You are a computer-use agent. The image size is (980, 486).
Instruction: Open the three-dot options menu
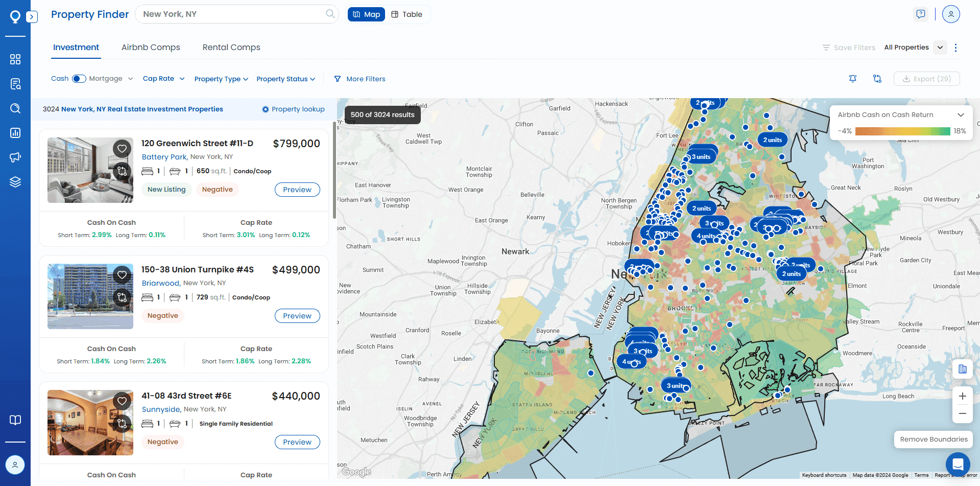click(955, 48)
